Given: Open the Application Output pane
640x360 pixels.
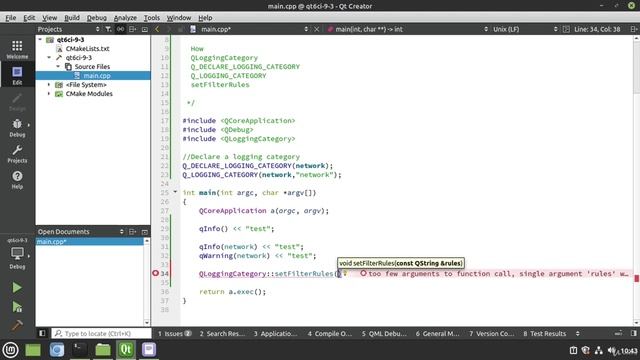Looking at the screenshot, I should [275, 333].
